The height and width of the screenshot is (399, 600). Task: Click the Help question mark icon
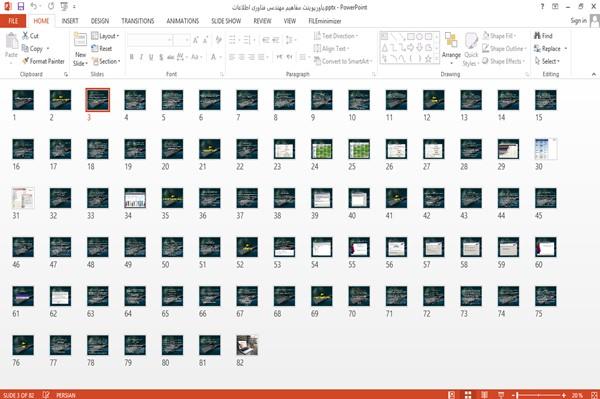point(542,7)
